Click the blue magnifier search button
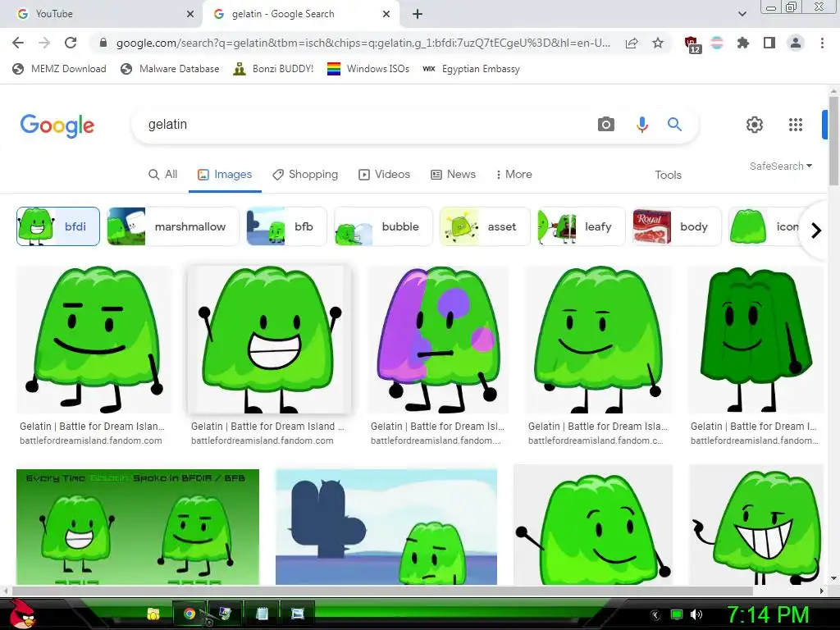This screenshot has height=630, width=840. click(674, 125)
